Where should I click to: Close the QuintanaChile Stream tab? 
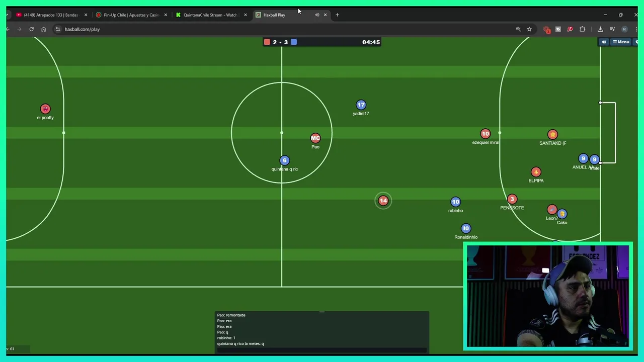pyautogui.click(x=246, y=15)
